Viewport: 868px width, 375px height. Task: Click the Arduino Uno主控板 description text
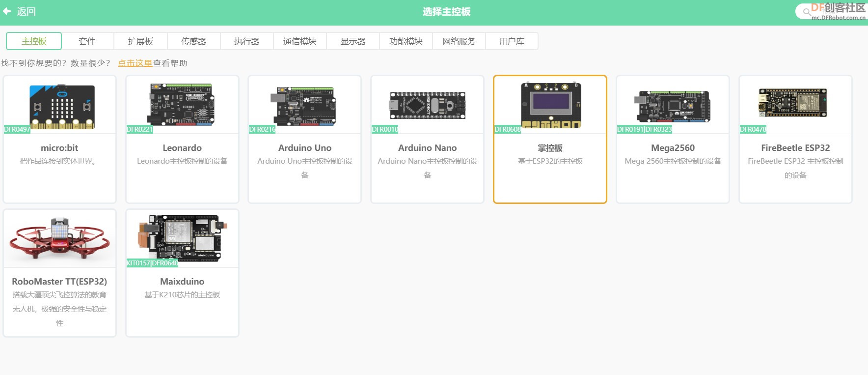[x=305, y=168]
